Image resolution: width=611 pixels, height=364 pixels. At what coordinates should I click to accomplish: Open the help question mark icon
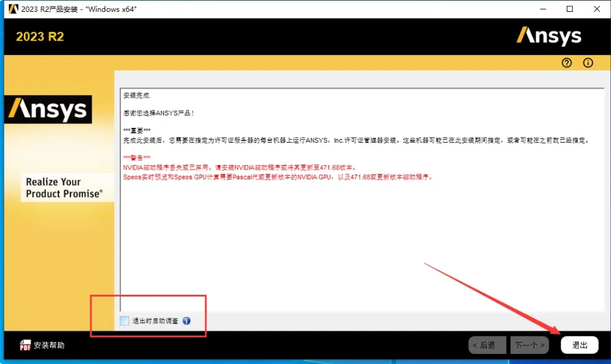(567, 63)
